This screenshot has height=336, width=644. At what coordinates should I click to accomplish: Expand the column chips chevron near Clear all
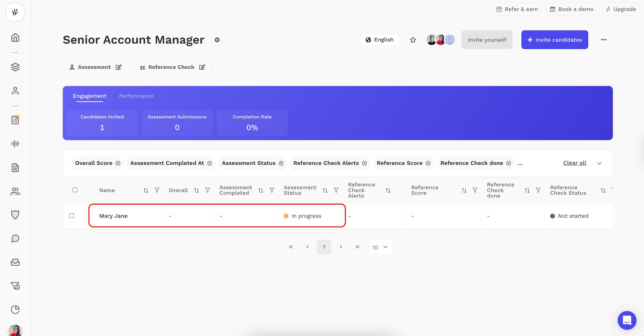click(x=599, y=163)
